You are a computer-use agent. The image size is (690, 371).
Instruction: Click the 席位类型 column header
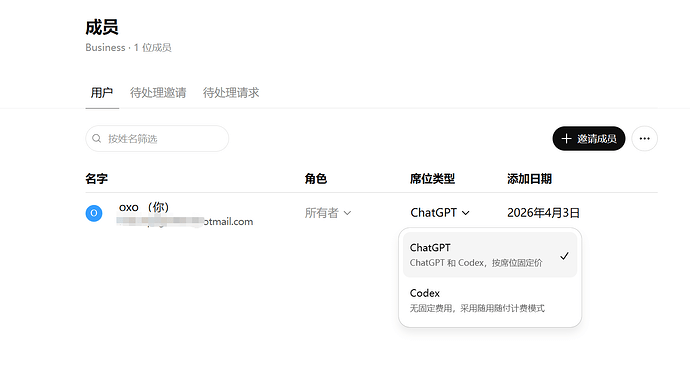[432, 179]
